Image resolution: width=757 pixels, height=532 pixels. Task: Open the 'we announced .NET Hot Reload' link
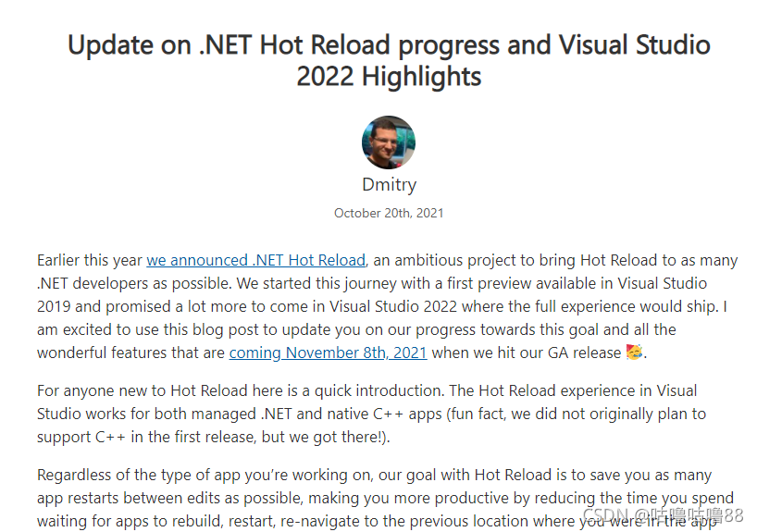pyautogui.click(x=255, y=260)
